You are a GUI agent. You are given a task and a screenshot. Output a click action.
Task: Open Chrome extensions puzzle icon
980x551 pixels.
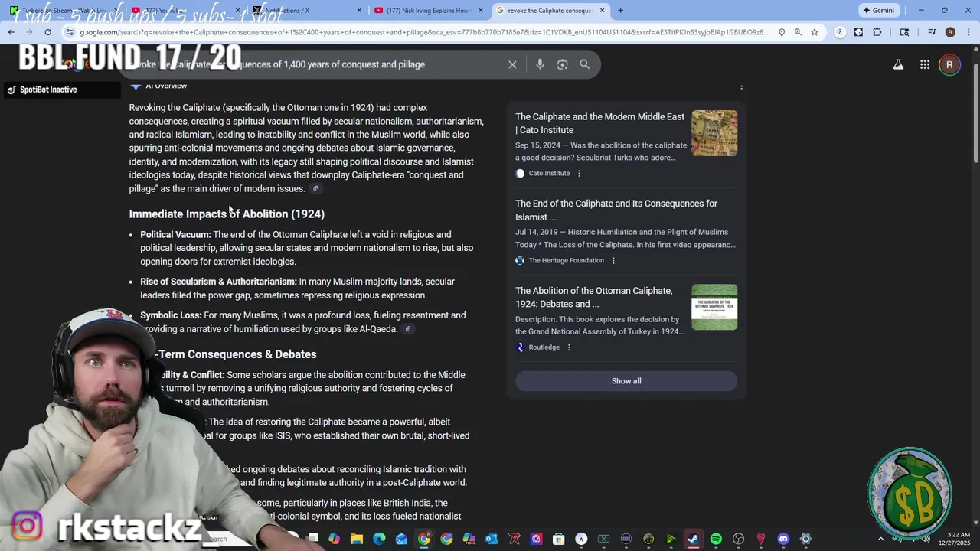[x=877, y=32]
